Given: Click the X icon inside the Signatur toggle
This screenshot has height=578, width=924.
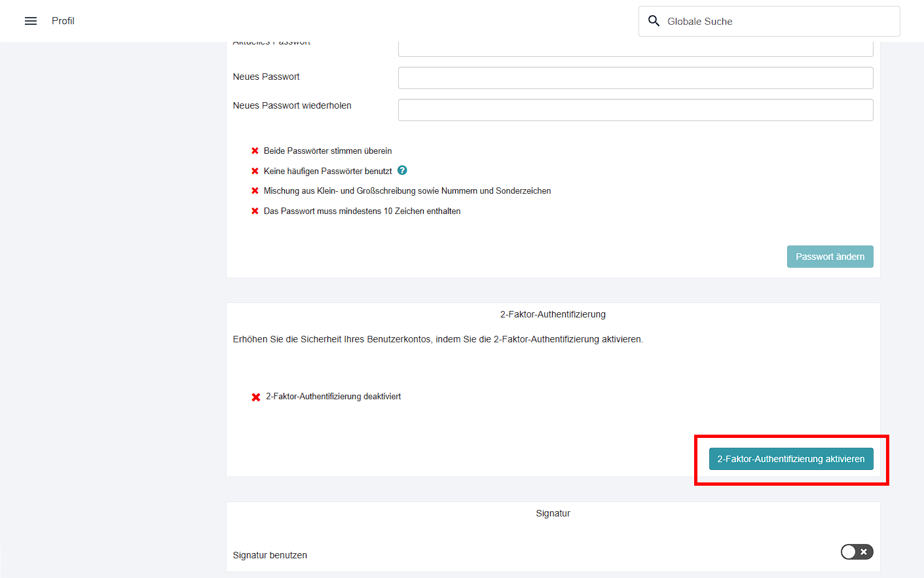Looking at the screenshot, I should point(863,552).
